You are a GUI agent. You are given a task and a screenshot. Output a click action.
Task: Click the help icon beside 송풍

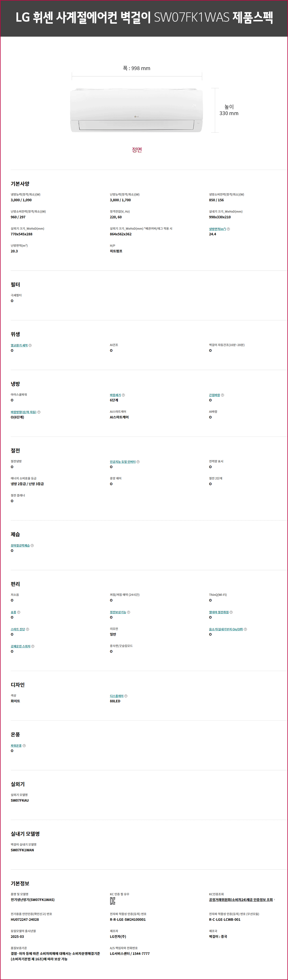[x=19, y=612]
